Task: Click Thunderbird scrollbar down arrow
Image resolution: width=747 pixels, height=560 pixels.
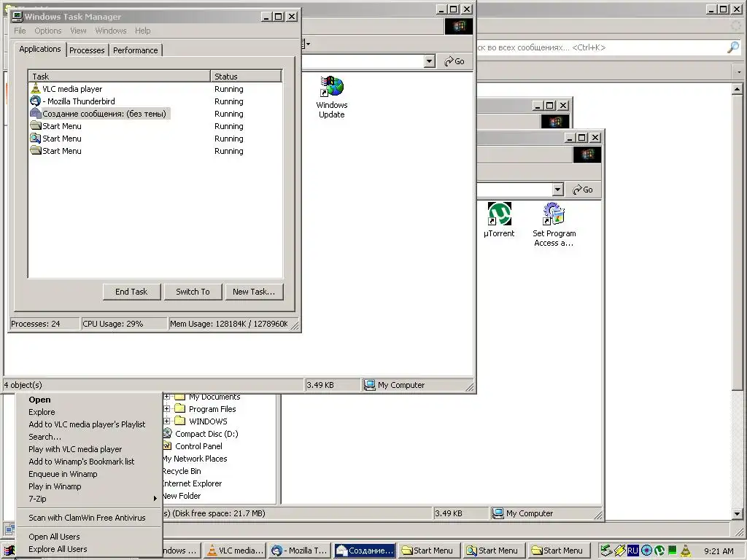Action: [737, 514]
